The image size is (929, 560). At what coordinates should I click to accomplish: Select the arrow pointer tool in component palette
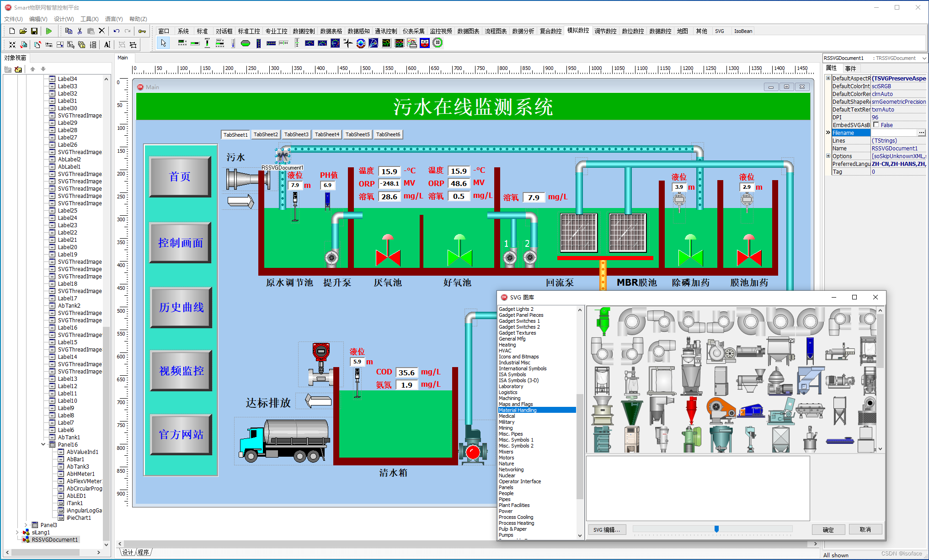(163, 43)
